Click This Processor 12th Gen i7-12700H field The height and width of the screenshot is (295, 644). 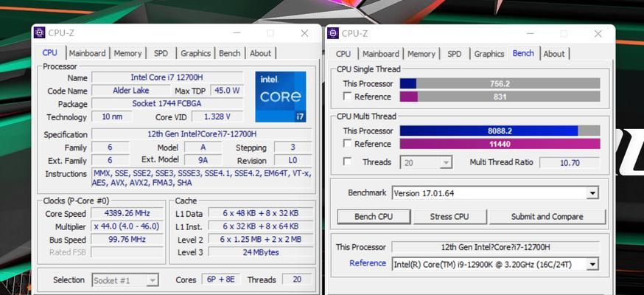click(x=495, y=247)
